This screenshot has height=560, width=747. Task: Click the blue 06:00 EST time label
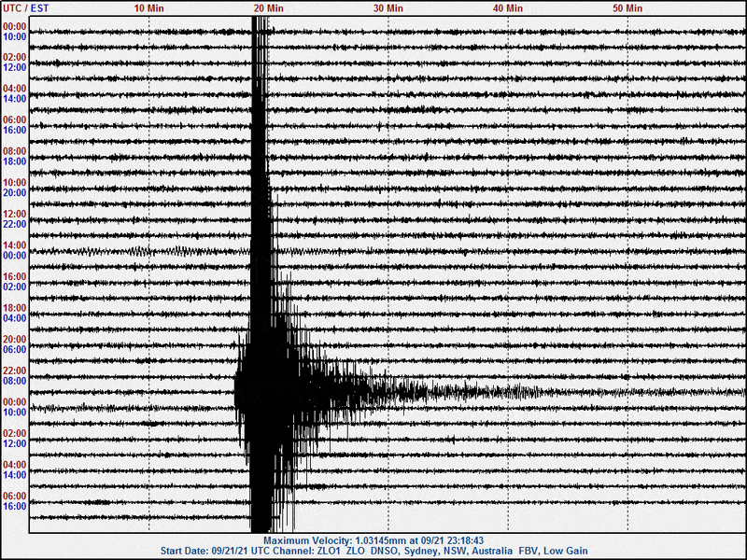(x=15, y=349)
